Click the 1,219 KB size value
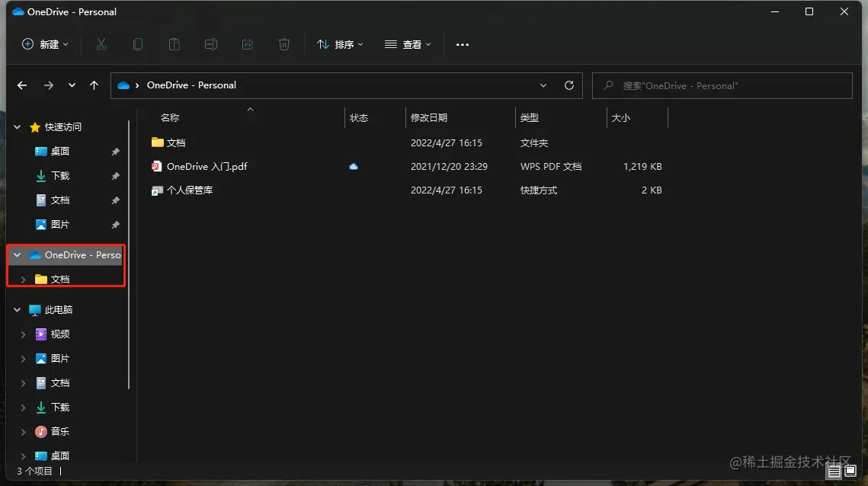This screenshot has width=868, height=486. click(x=642, y=167)
